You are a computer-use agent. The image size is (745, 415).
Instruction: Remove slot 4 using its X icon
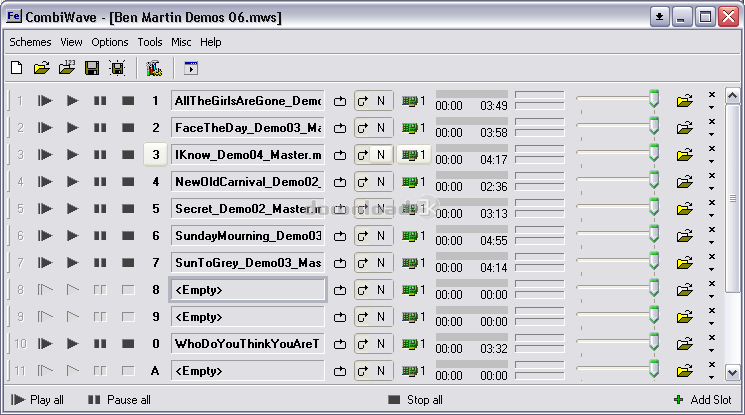712,176
